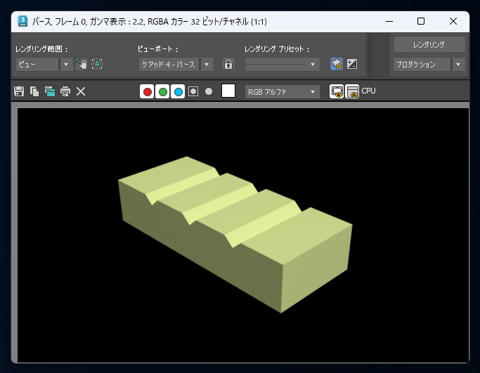Clone the rendered frame window
Image resolution: width=480 pixels, height=373 pixels.
[x=50, y=91]
